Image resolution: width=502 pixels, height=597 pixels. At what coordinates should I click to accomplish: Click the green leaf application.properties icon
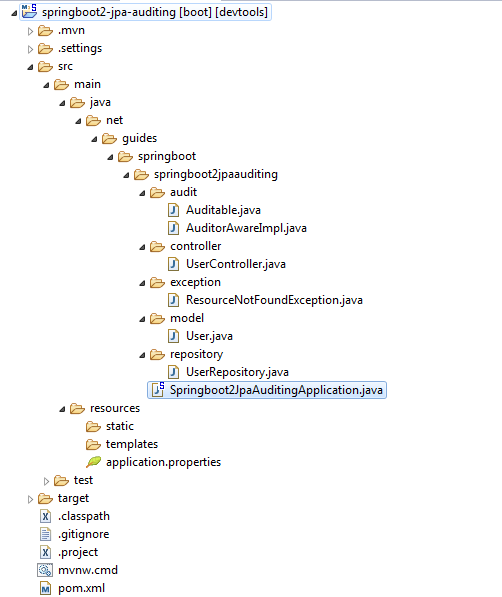click(94, 462)
